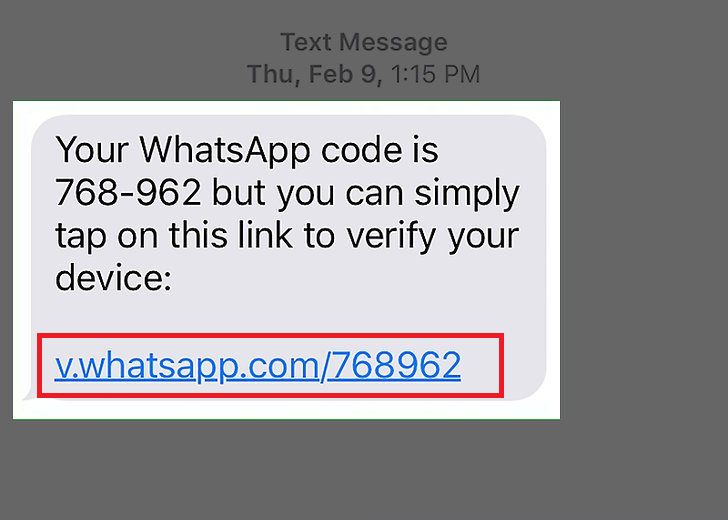Click the word "verify" in the message
This screenshot has height=520, width=728.
(x=391, y=238)
